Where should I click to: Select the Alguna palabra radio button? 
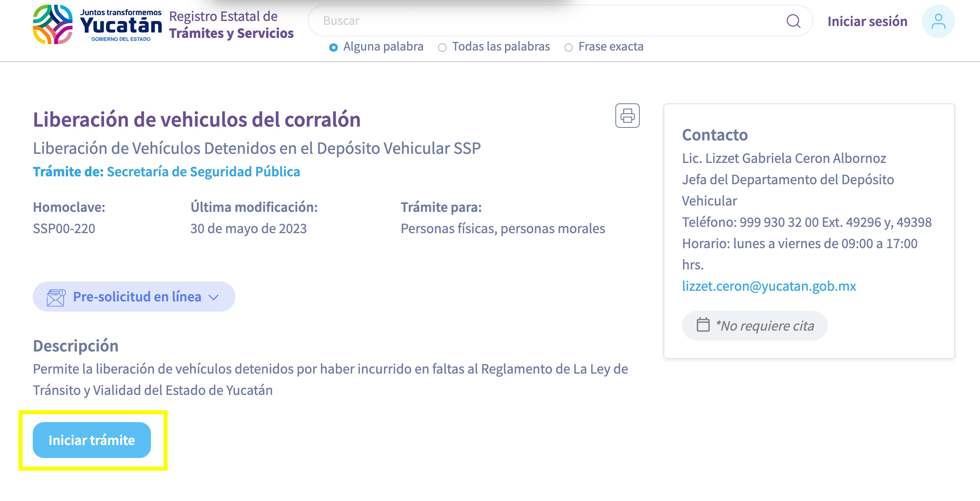(x=333, y=47)
